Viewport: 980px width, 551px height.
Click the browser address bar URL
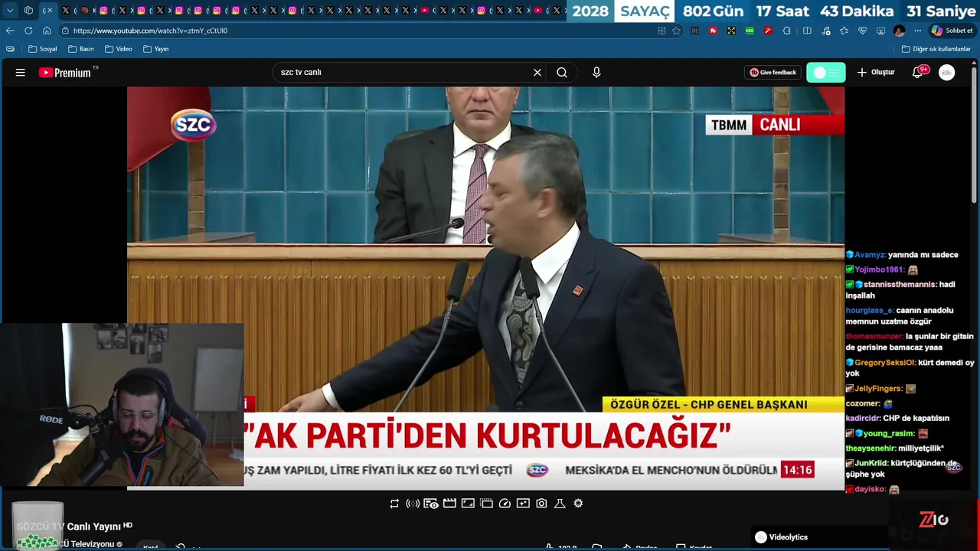pos(150,31)
